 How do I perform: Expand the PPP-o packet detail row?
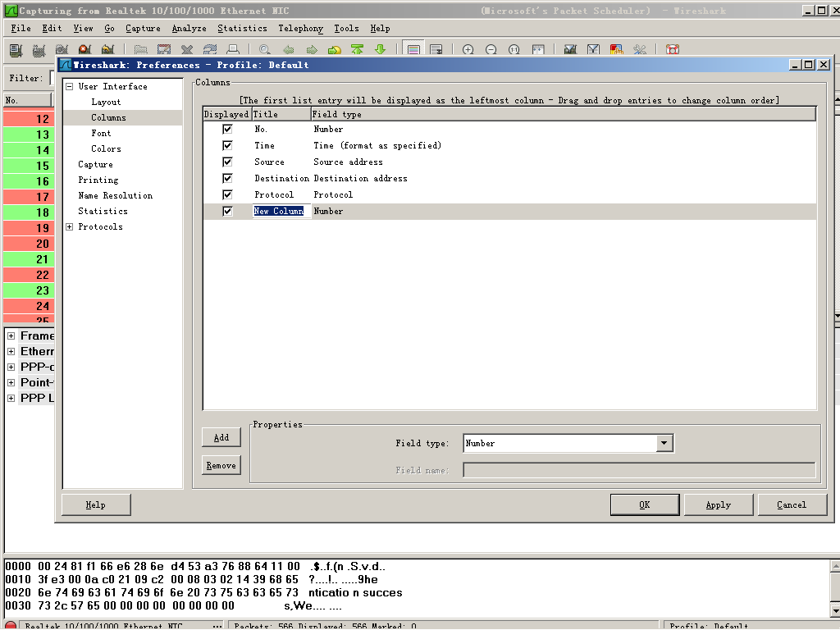(x=11, y=367)
